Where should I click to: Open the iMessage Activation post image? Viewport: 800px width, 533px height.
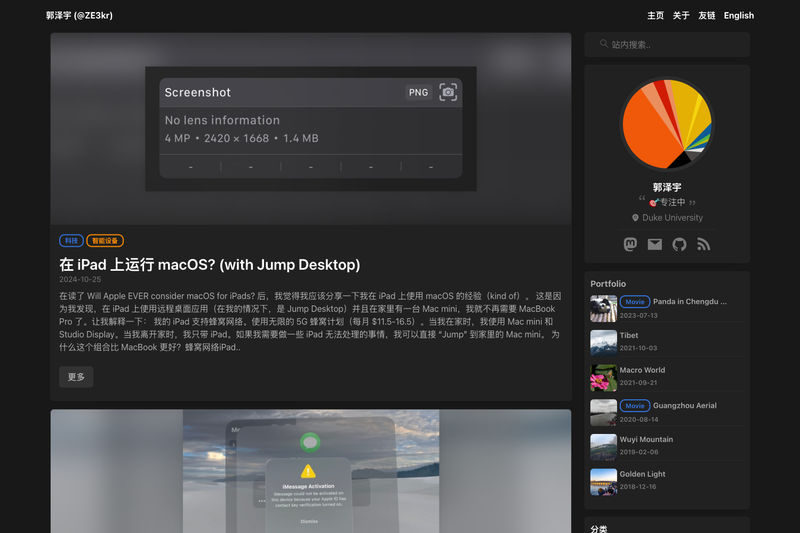[311, 471]
